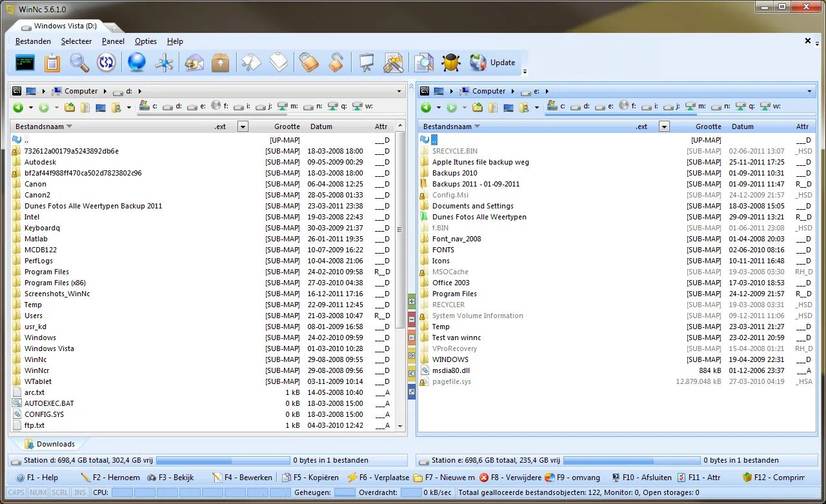Expand the main toolbar overflow arrow

(x=525, y=72)
